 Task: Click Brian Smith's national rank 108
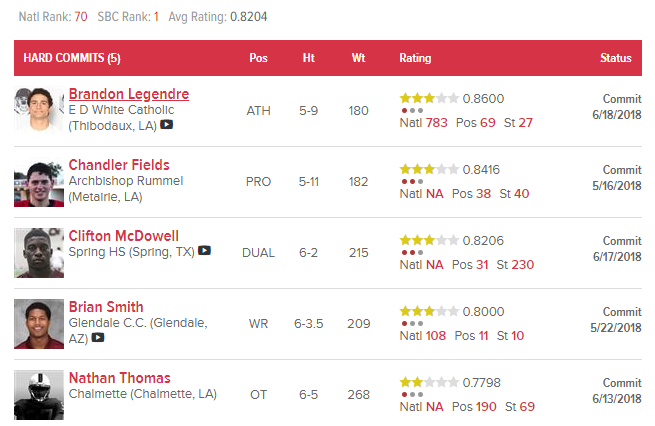(x=436, y=336)
